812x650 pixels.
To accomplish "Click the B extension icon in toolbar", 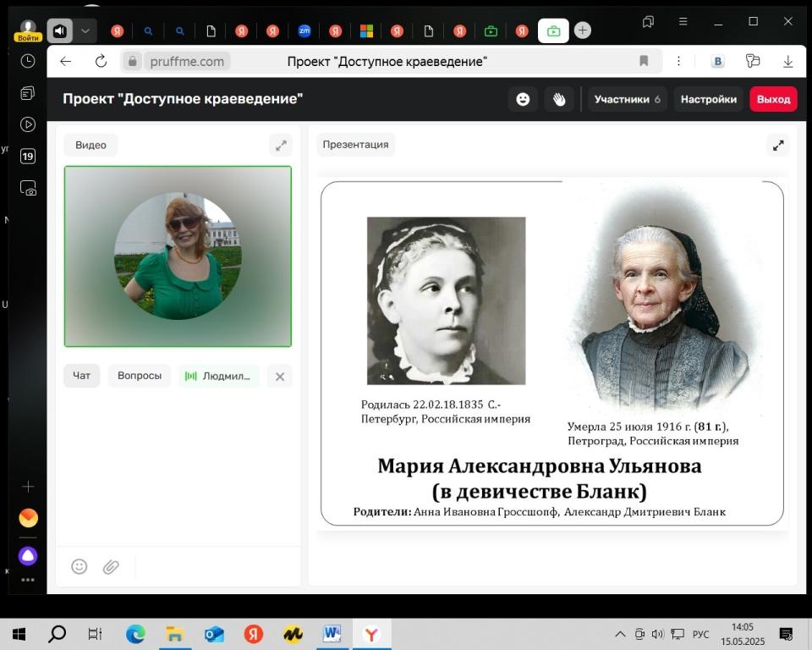I will (x=718, y=61).
